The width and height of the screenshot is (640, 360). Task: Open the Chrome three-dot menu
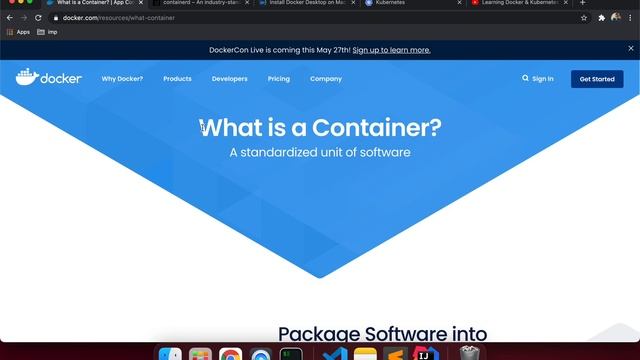tap(631, 18)
